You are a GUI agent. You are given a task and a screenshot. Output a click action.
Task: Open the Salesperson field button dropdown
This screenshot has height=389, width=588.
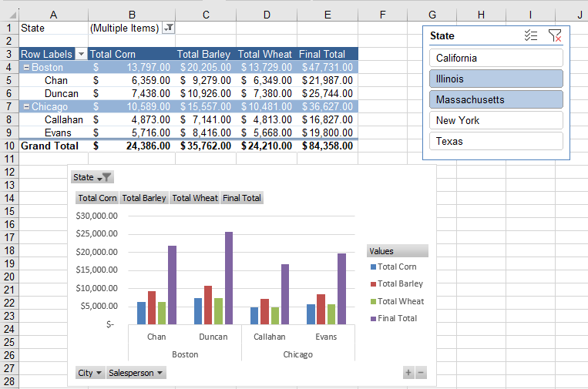(136, 373)
